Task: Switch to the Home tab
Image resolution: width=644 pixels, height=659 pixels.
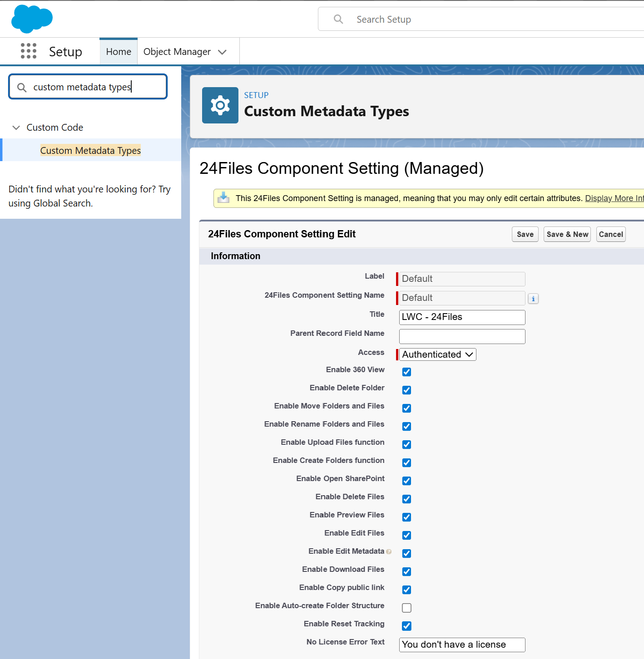Action: [119, 52]
